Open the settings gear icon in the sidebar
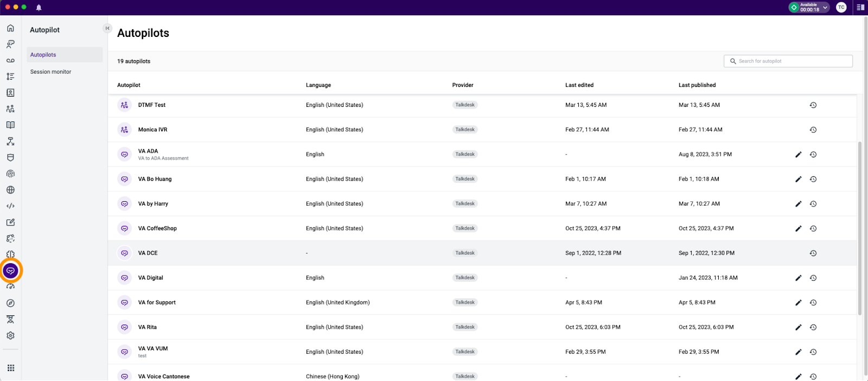 [10, 335]
